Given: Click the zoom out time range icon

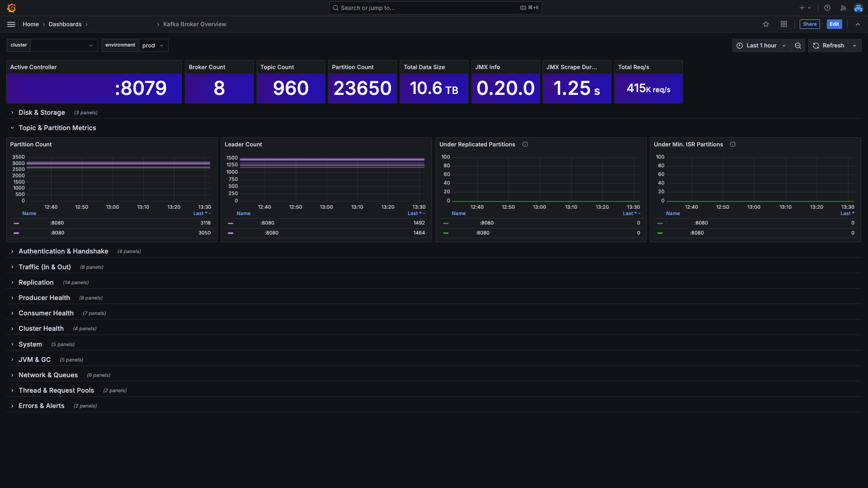Looking at the screenshot, I should (798, 46).
